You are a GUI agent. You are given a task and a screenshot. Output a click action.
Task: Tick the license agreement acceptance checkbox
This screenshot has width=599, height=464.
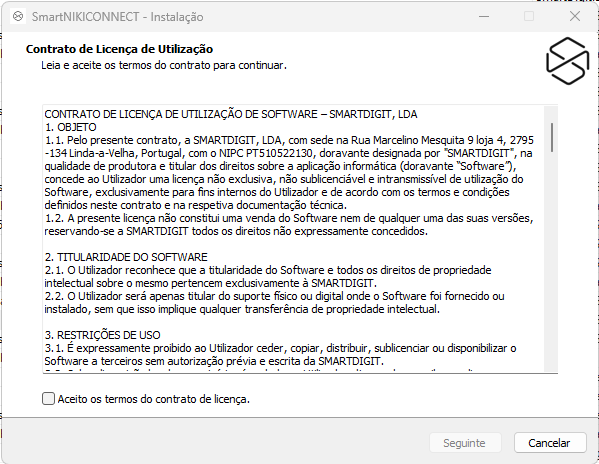tap(49, 399)
